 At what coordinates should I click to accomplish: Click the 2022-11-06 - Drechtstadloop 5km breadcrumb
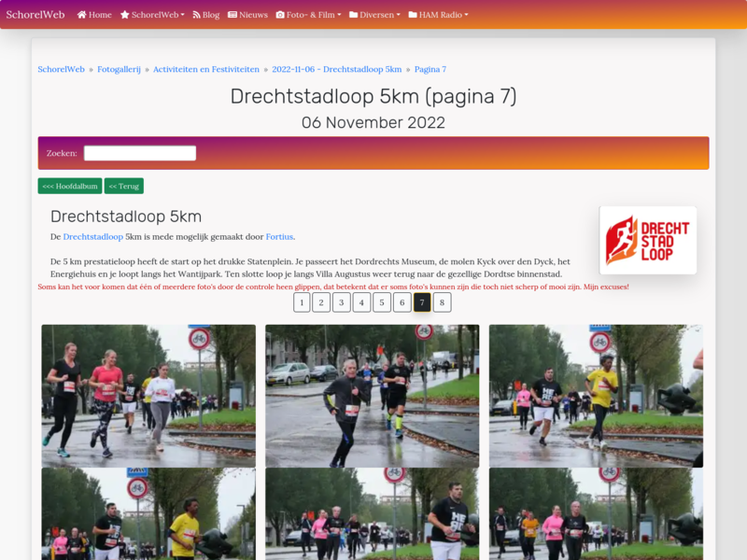pyautogui.click(x=337, y=69)
